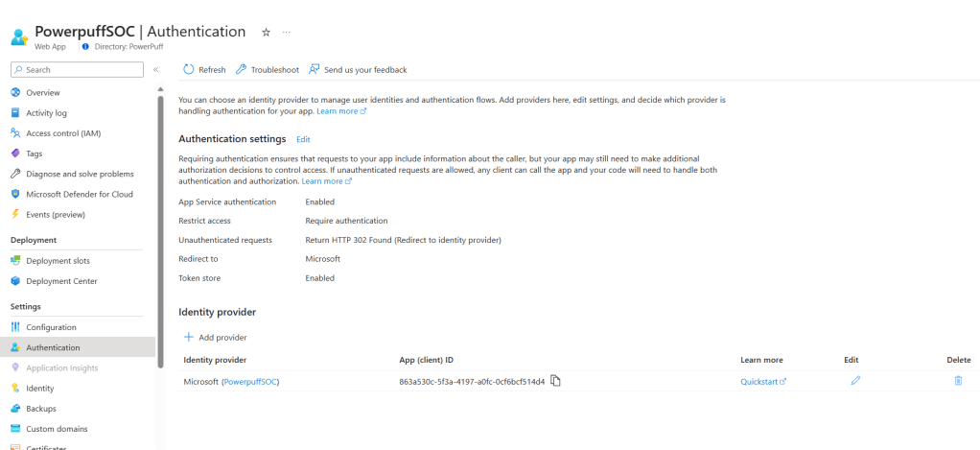Click the pencil edit icon for Microsoft provider
The height and width of the screenshot is (450, 980).
pyautogui.click(x=855, y=381)
